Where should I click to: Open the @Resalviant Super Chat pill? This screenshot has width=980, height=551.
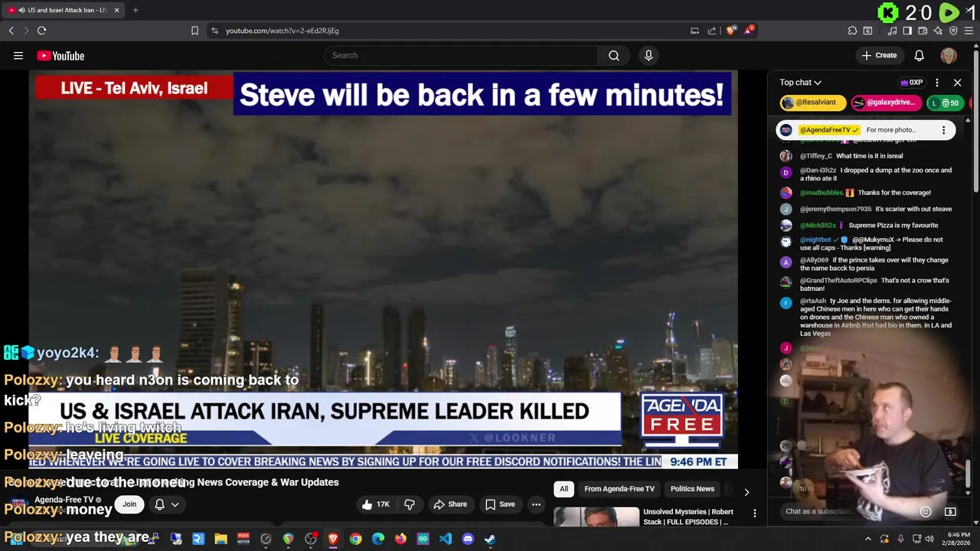[x=813, y=103]
